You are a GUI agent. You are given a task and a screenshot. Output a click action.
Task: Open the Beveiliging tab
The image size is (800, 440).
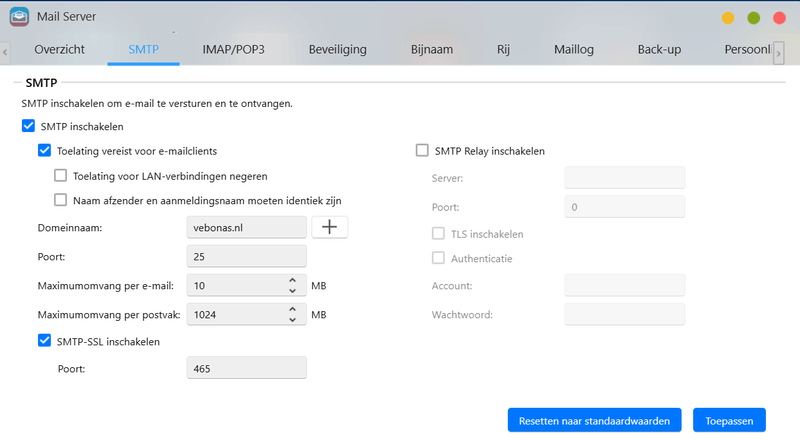pyautogui.click(x=337, y=49)
